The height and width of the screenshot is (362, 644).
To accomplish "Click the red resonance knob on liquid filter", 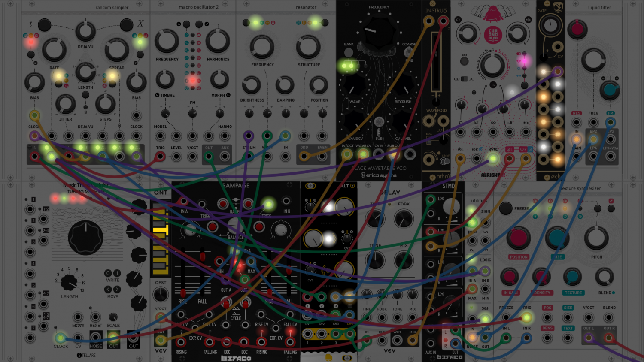I will [577, 29].
